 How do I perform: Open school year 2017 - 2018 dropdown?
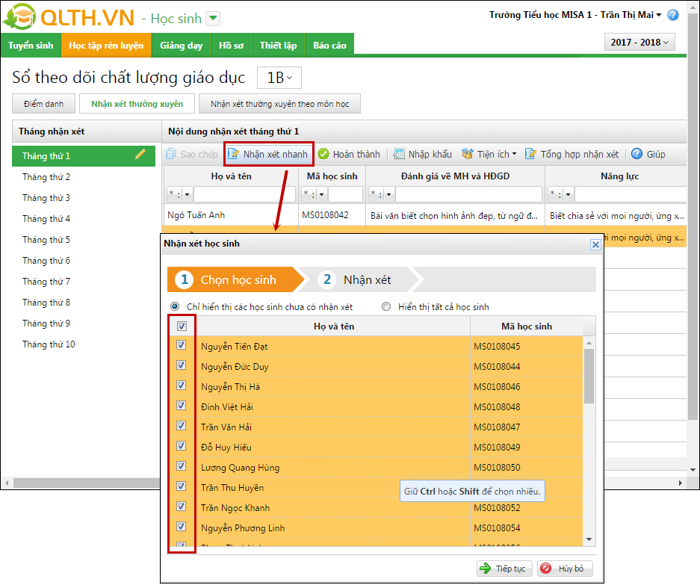pos(639,43)
